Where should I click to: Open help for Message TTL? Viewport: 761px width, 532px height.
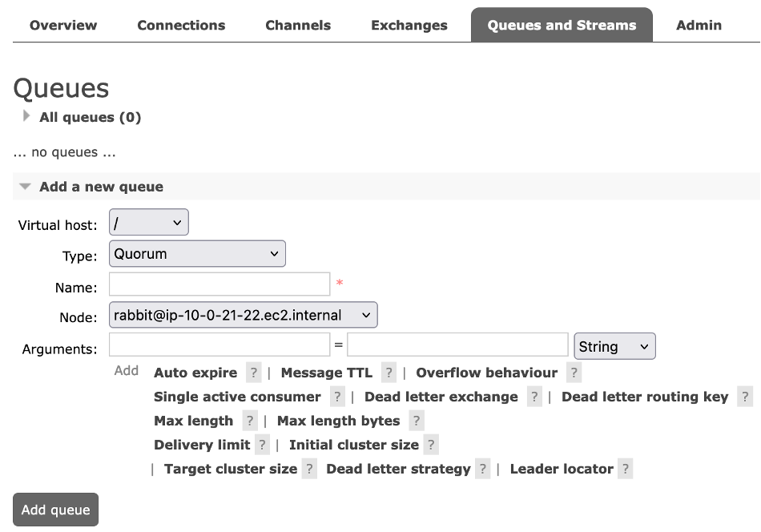pos(389,373)
